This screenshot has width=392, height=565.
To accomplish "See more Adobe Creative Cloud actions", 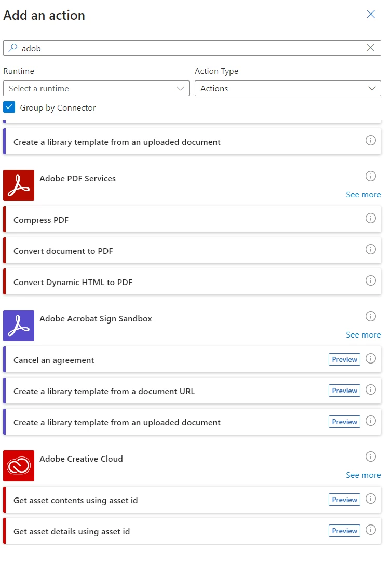I will click(363, 475).
